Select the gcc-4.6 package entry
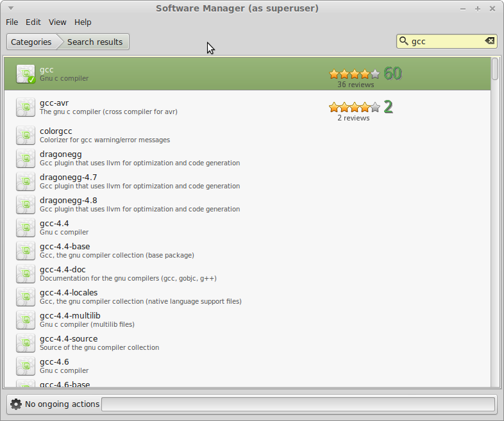The height and width of the screenshot is (421, 504). (247, 367)
